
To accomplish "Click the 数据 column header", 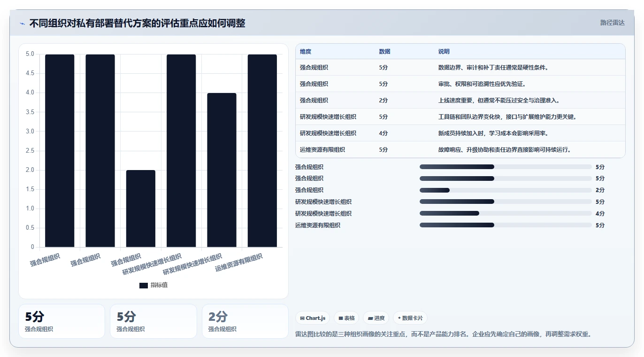I will (x=384, y=52).
